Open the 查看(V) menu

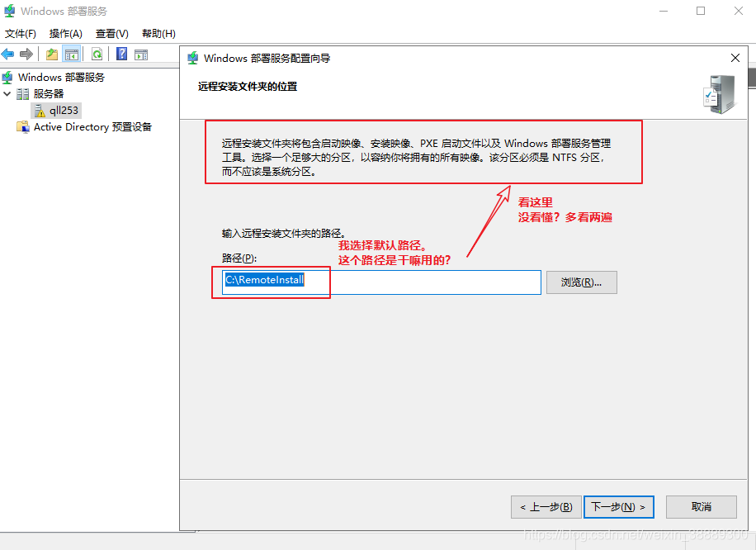[x=112, y=34]
